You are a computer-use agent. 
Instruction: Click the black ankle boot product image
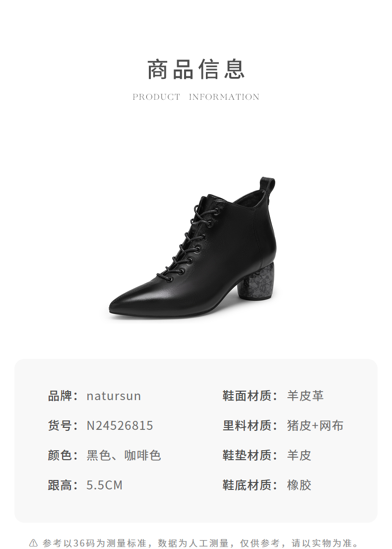[x=193, y=249]
